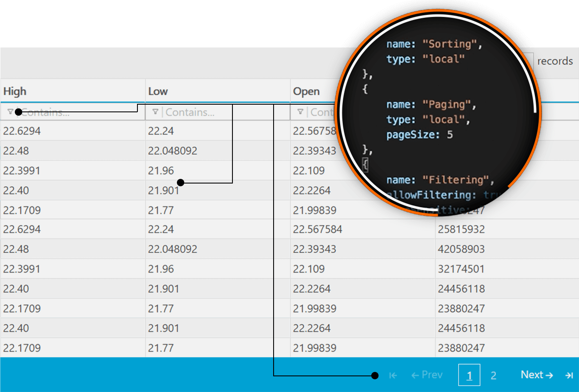Screen dimensions: 579x392
Task: Click the Prev page button
Action: click(427, 375)
